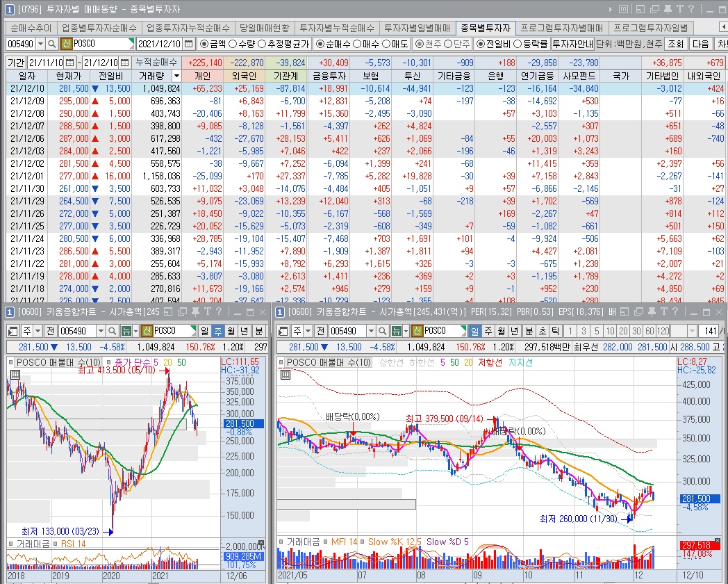The height and width of the screenshot is (584, 728).
Task: Click the 누적순매수 button
Action: pyautogui.click(x=156, y=63)
